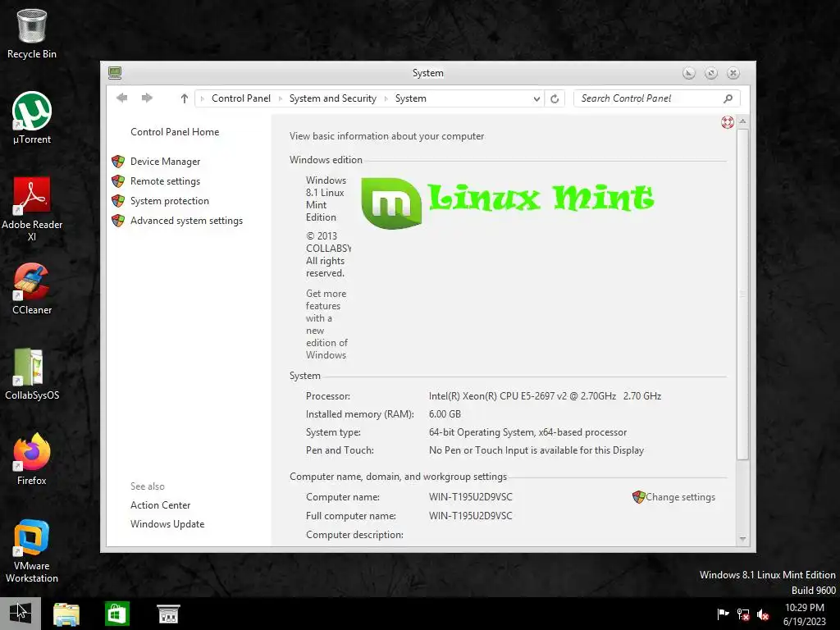Select the System and Security breadcrumb

333,98
